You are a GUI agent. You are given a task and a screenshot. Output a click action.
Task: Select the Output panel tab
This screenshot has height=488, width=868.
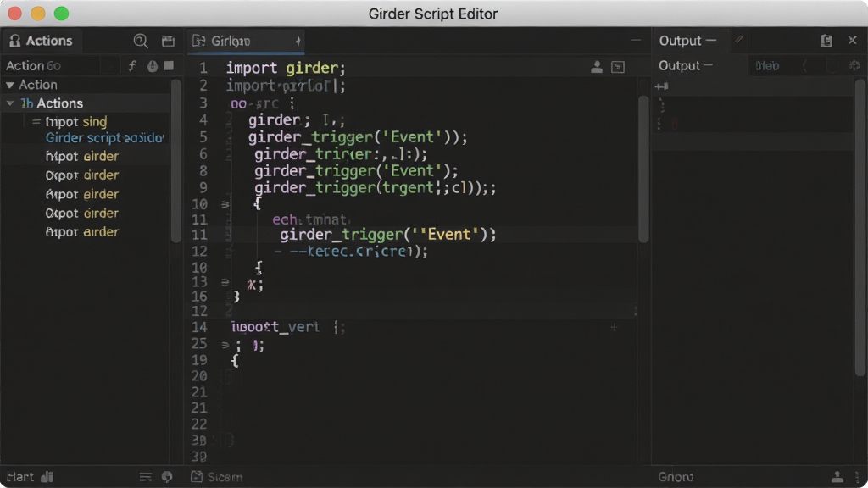tap(687, 41)
